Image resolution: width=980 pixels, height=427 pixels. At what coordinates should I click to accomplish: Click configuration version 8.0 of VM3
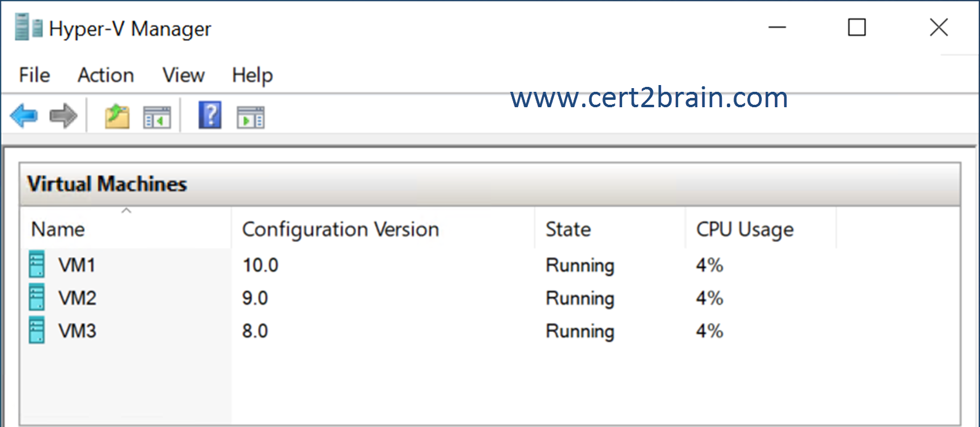pos(255,331)
